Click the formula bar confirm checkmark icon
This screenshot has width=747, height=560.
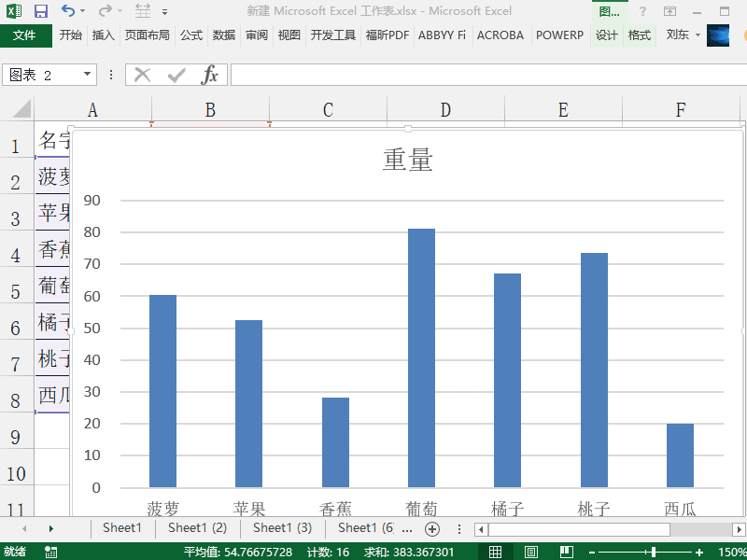point(176,75)
